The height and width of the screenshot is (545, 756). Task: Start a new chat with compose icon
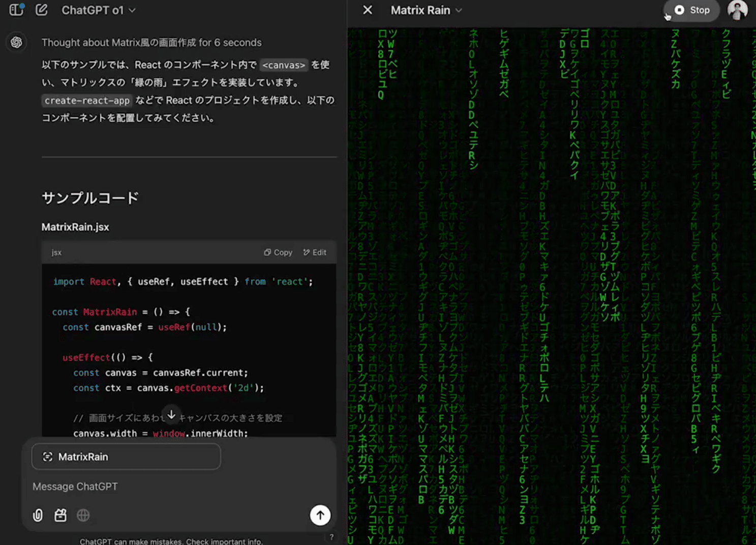[x=42, y=10]
